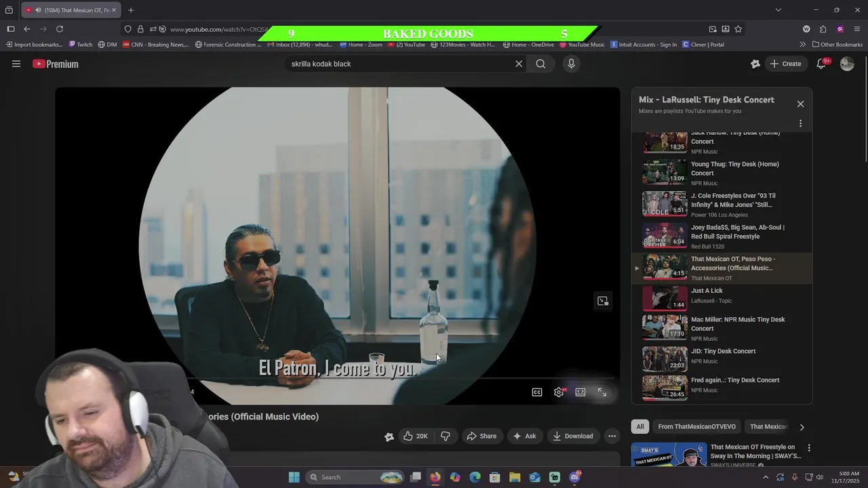Screen dimensions: 868x488
Task: Click the Create button
Action: coord(785,64)
